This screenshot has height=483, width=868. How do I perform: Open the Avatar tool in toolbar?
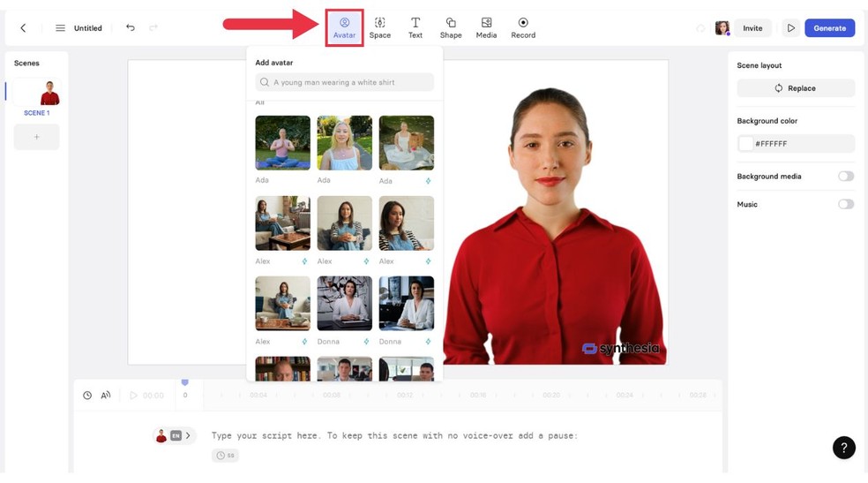coord(344,27)
